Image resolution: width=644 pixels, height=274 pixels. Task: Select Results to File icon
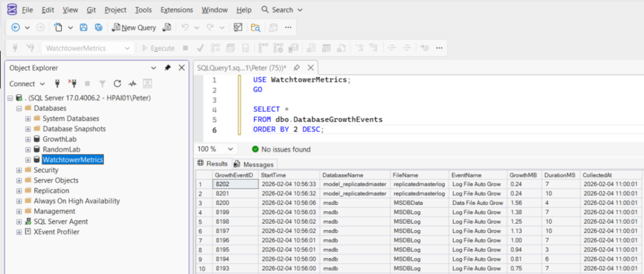click(341, 48)
